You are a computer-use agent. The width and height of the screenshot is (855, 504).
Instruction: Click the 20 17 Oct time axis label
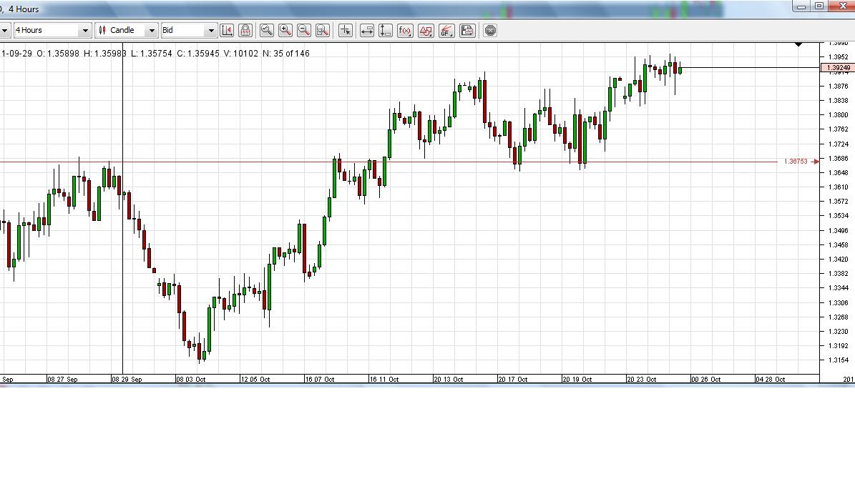[512, 379]
